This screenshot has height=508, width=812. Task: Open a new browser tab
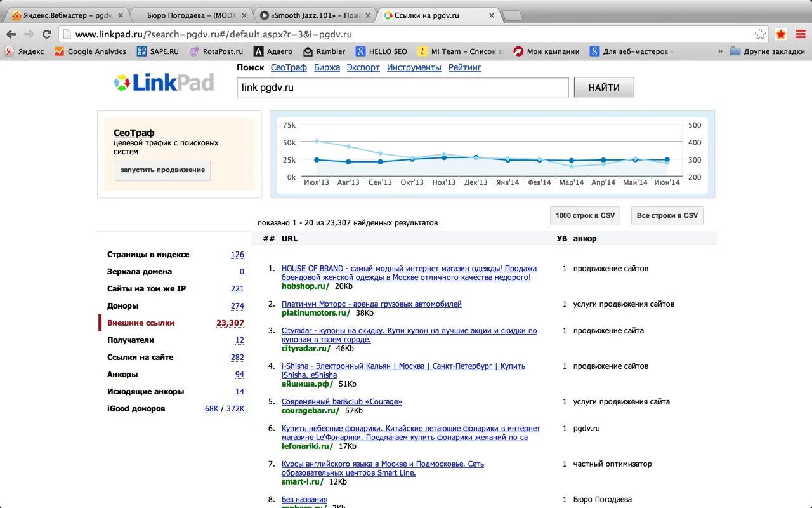click(x=513, y=15)
